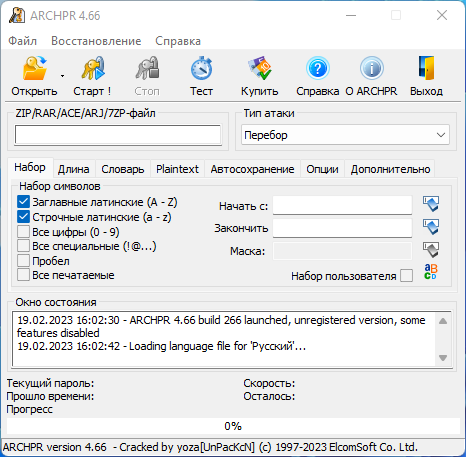Enable Все специальные (!@...) checkbox

click(23, 246)
